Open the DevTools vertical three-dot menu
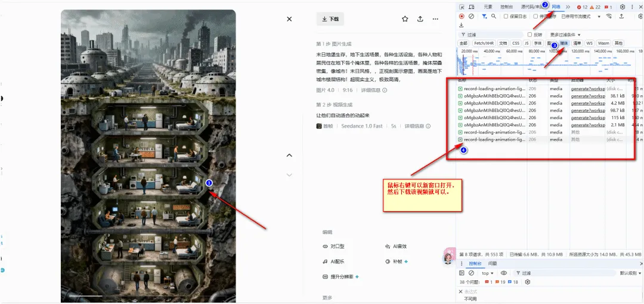The image size is (644, 304). tap(632, 7)
